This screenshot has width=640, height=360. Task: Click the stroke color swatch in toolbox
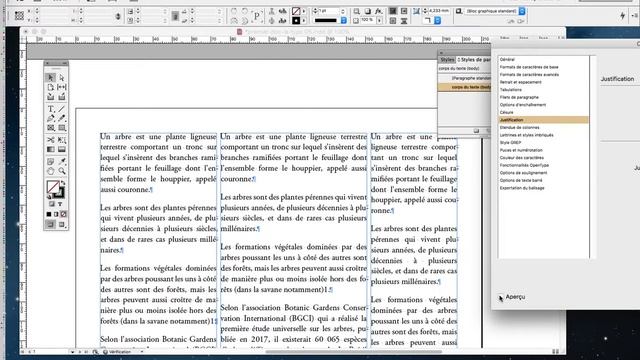click(60, 193)
